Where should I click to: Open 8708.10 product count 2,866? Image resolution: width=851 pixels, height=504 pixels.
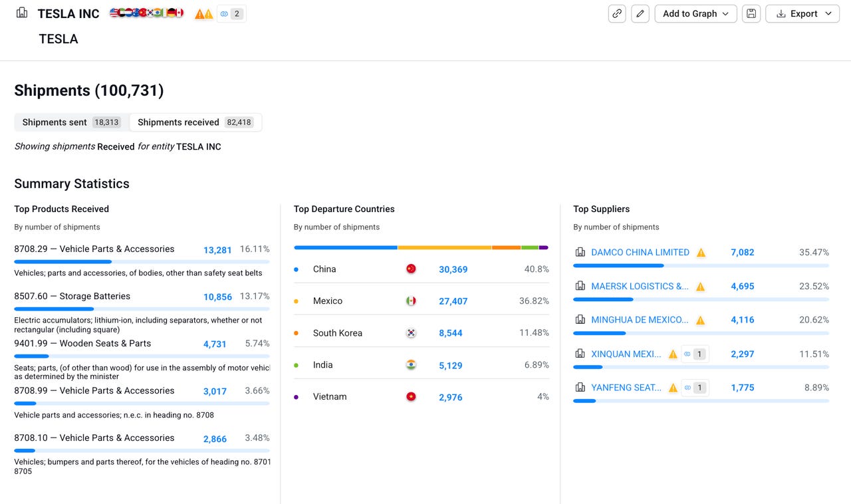click(215, 439)
